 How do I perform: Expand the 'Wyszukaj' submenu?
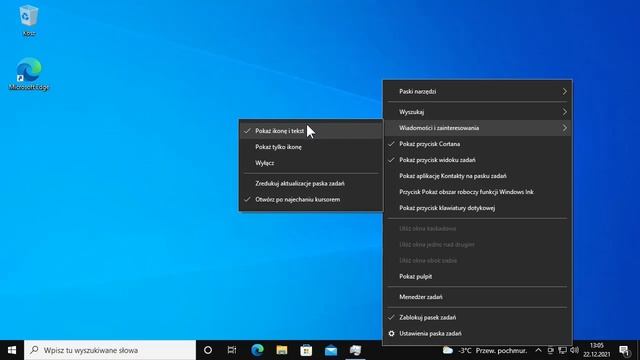477,112
